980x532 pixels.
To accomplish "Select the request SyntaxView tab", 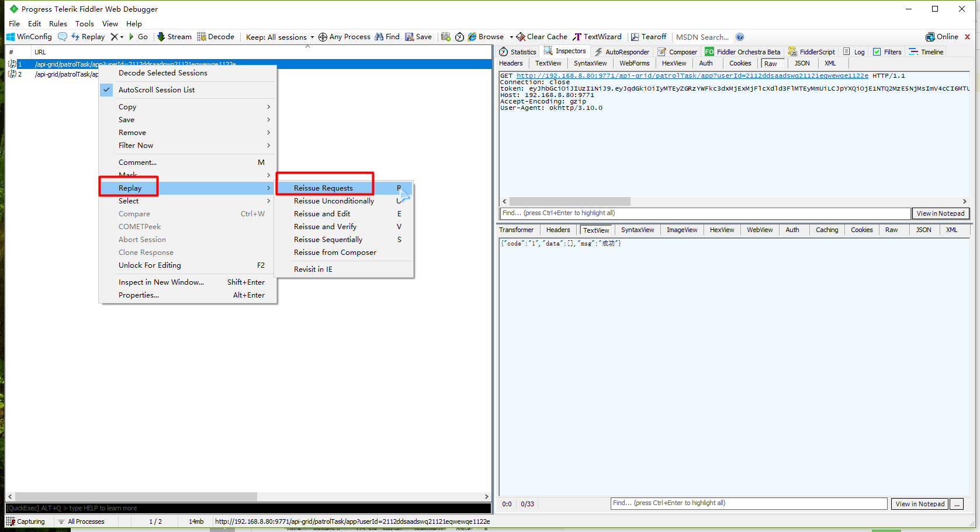I will pos(590,63).
